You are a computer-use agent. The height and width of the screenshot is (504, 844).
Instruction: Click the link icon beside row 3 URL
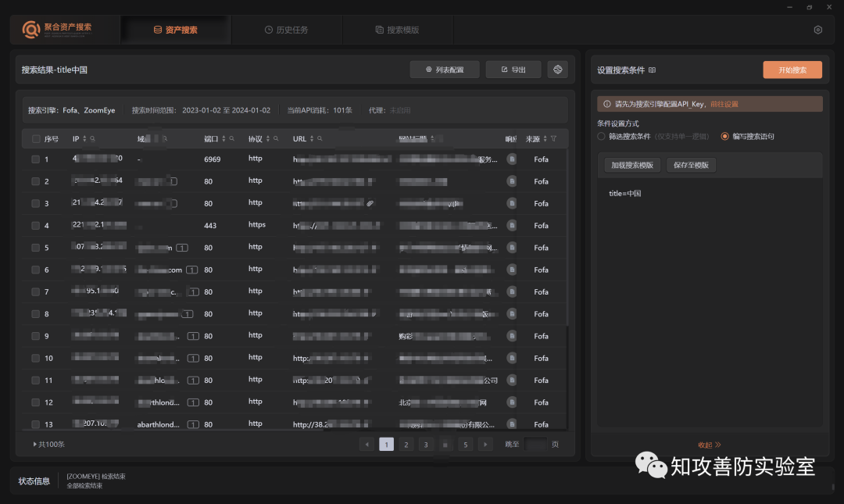[x=370, y=203]
